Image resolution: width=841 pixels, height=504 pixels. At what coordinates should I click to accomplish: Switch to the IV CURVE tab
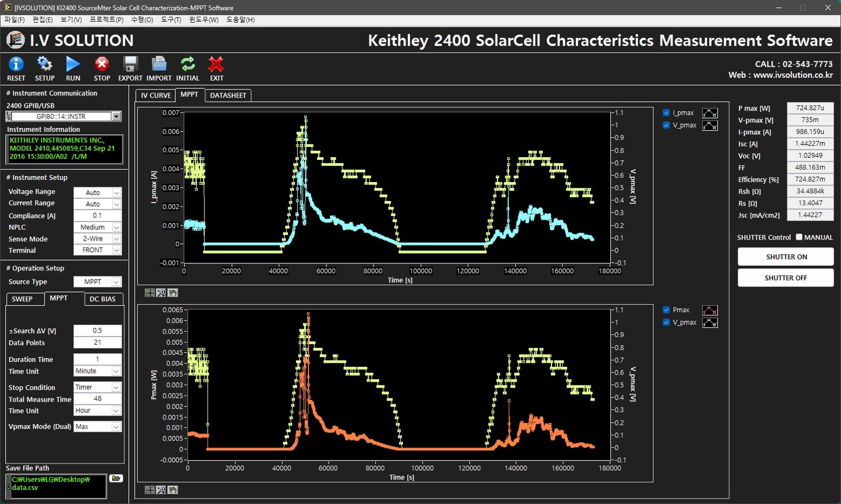(x=156, y=95)
